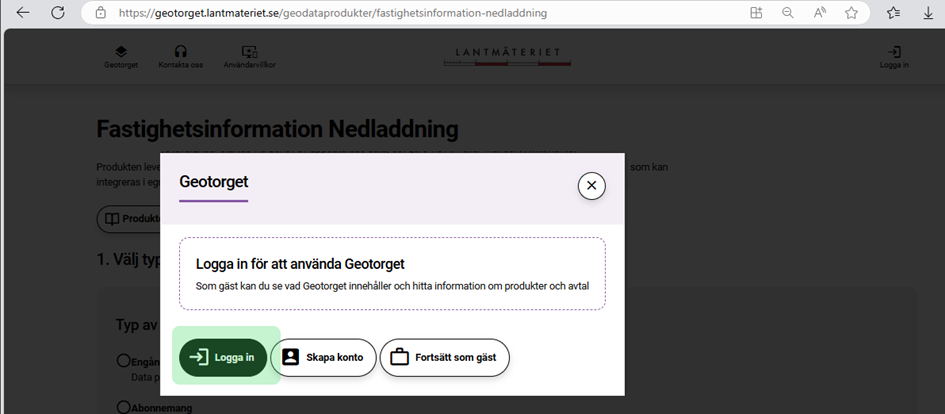Click the address bar URL
Screen dimensions: 945x414
pyautogui.click(x=330, y=14)
